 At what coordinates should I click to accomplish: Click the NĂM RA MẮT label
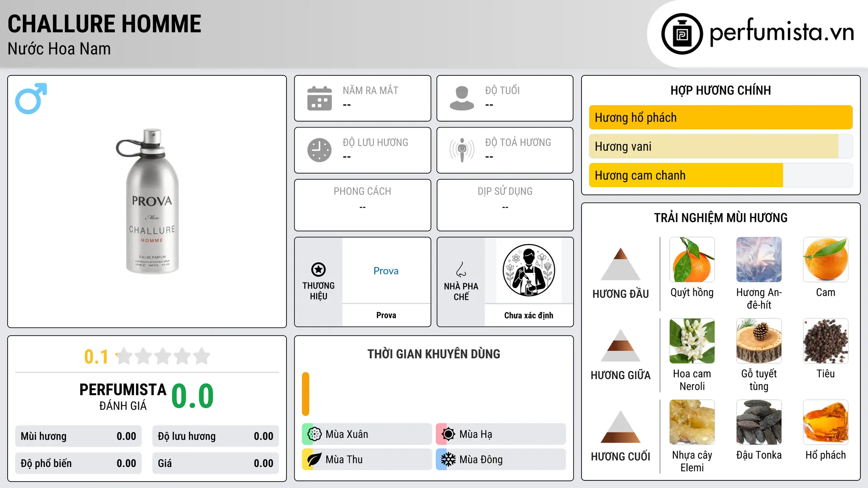pos(370,90)
